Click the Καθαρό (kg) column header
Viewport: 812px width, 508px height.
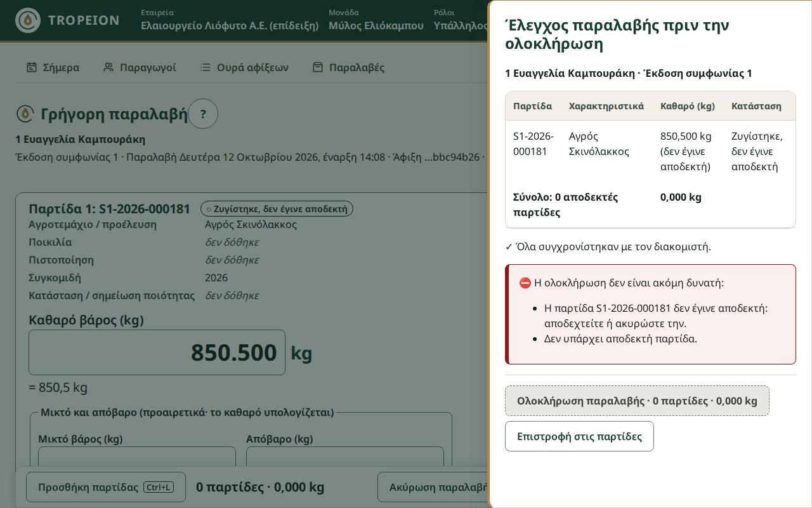688,106
